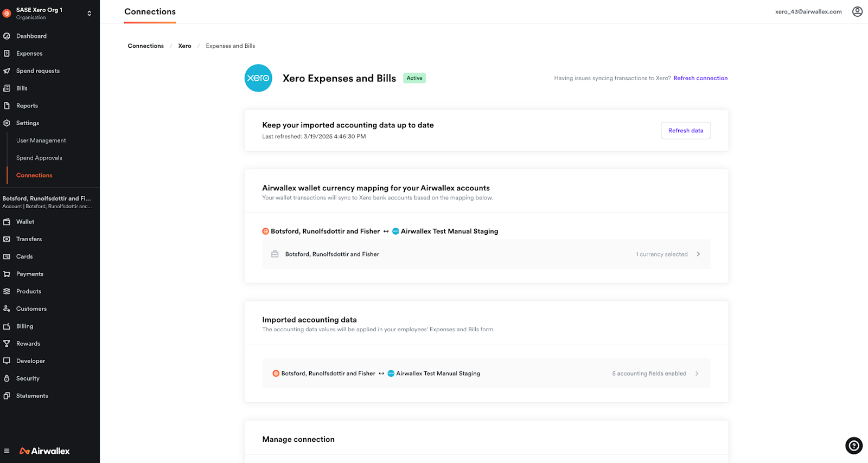Click 'Last refreshed: 3/19/2025 4:46:30 PM' text
This screenshot has width=868, height=463.
(x=314, y=137)
